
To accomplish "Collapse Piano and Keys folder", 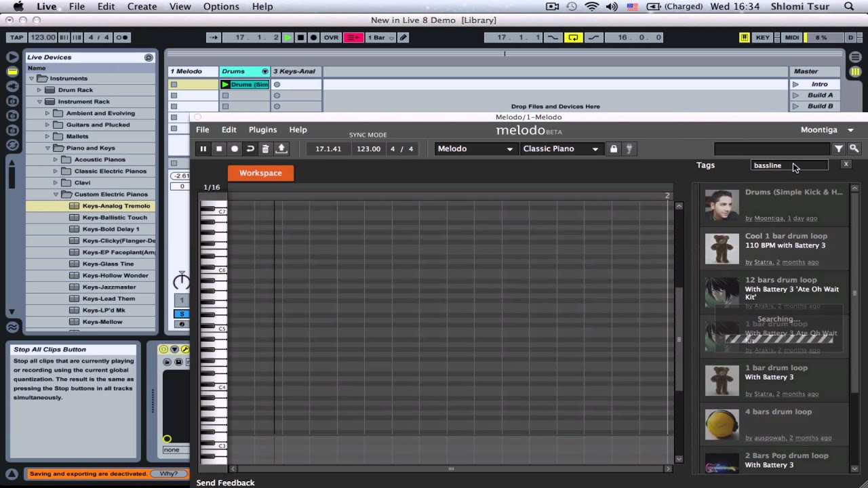I will tap(47, 148).
